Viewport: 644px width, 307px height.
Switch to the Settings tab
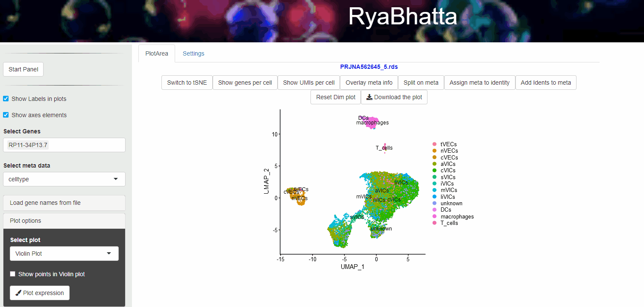tap(193, 53)
